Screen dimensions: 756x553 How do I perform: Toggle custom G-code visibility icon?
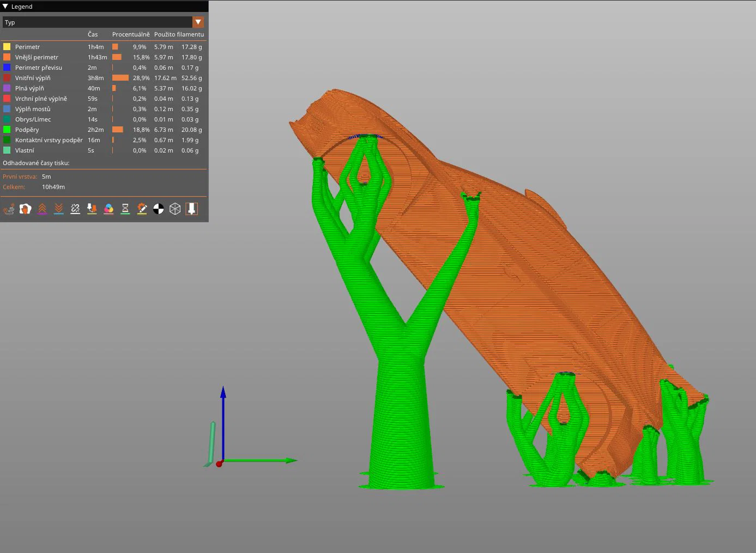(142, 209)
